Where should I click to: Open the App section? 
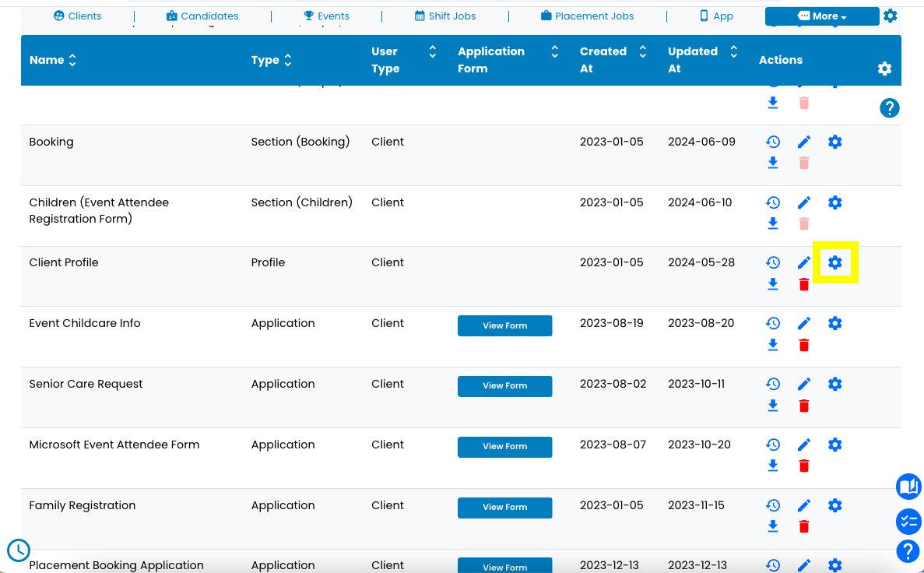(x=716, y=16)
